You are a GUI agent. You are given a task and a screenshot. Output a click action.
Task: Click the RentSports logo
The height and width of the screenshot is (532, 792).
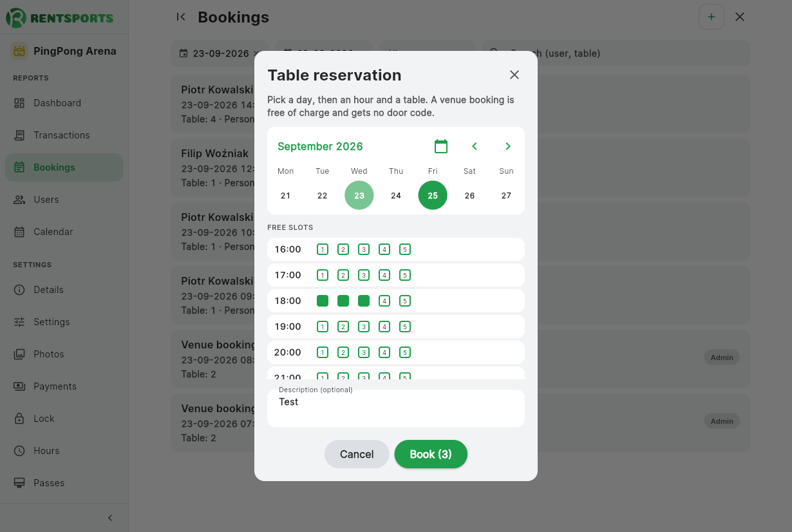click(x=60, y=17)
